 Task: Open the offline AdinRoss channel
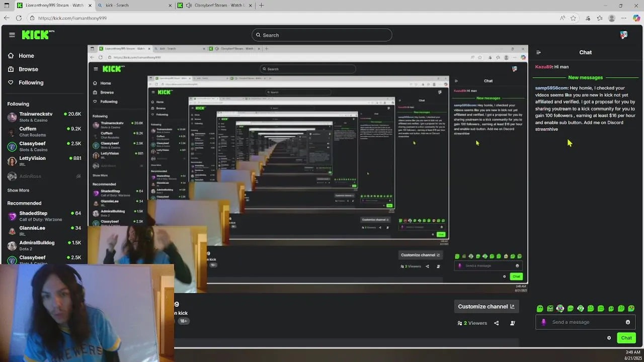click(44, 176)
